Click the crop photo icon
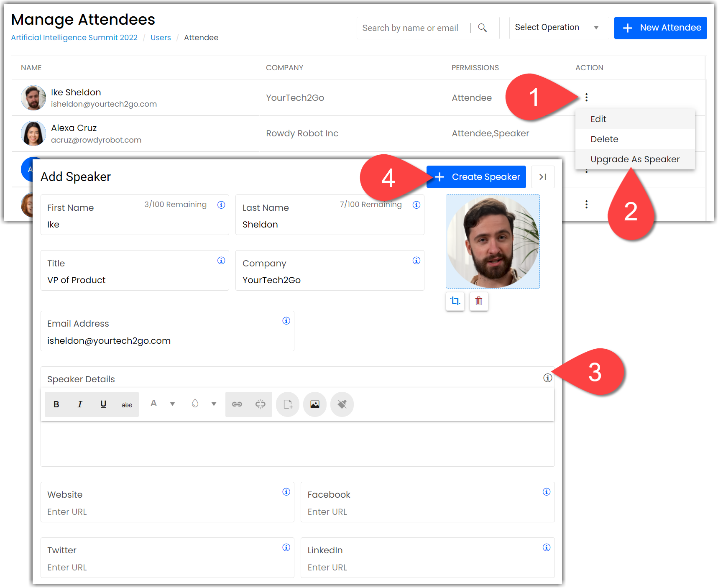The image size is (718, 588). point(455,301)
